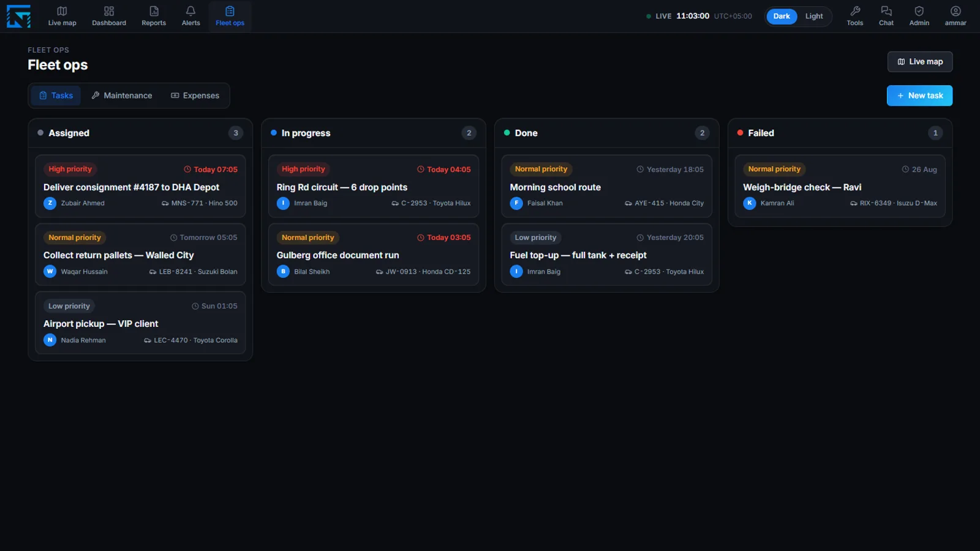The image size is (980, 551).
Task: Click Kamran Ali's avatar badge
Action: pyautogui.click(x=750, y=203)
